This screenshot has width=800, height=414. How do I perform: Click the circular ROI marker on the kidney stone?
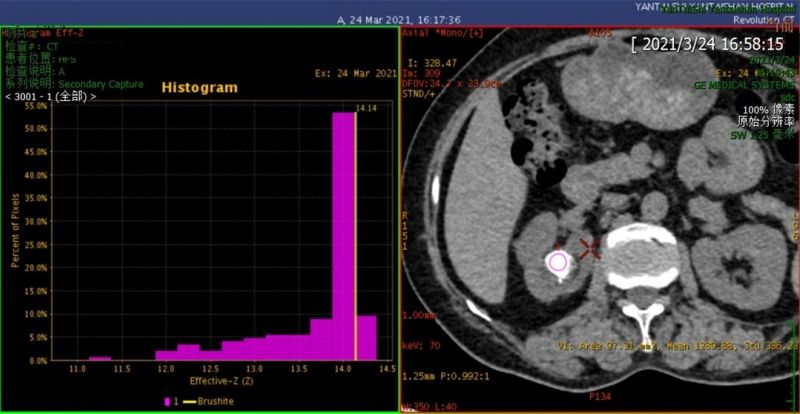[557, 262]
